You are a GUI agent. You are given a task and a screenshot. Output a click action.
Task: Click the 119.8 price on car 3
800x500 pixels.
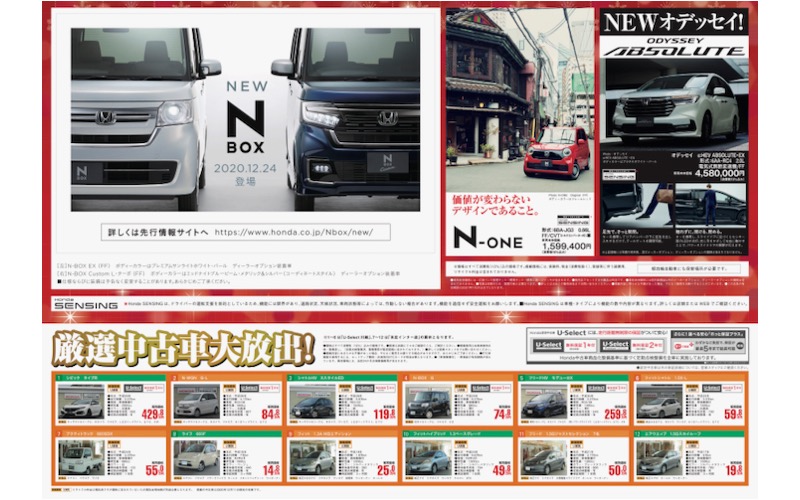click(x=384, y=414)
